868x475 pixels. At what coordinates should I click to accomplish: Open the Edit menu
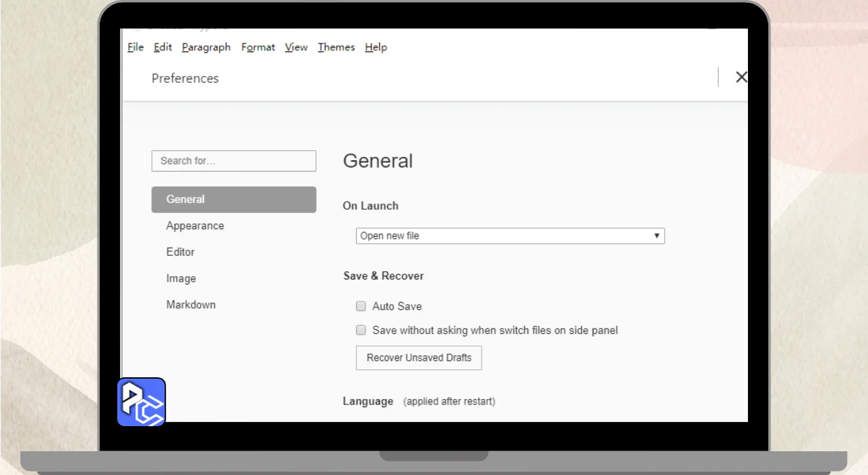click(x=163, y=47)
